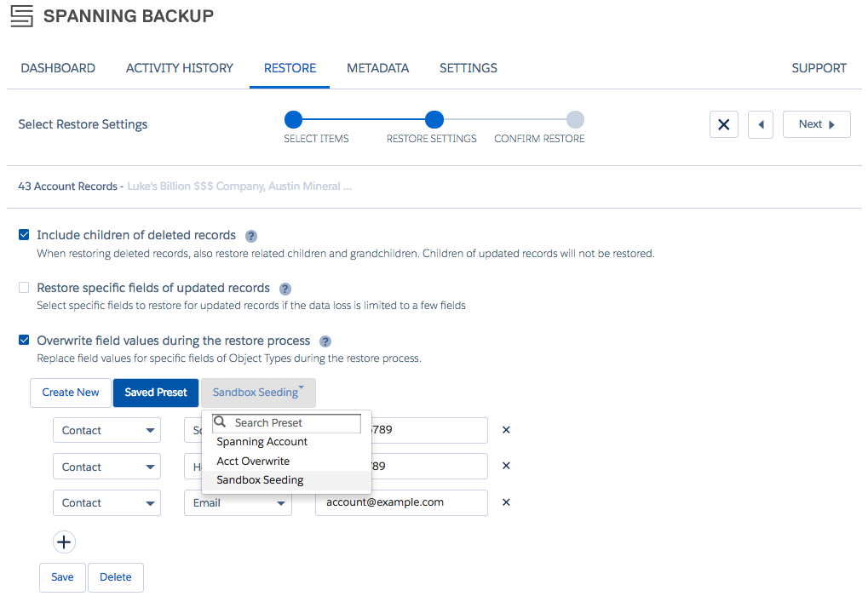Click the Restore Settings progress step
Screen dimensions: 868x602
(x=434, y=119)
